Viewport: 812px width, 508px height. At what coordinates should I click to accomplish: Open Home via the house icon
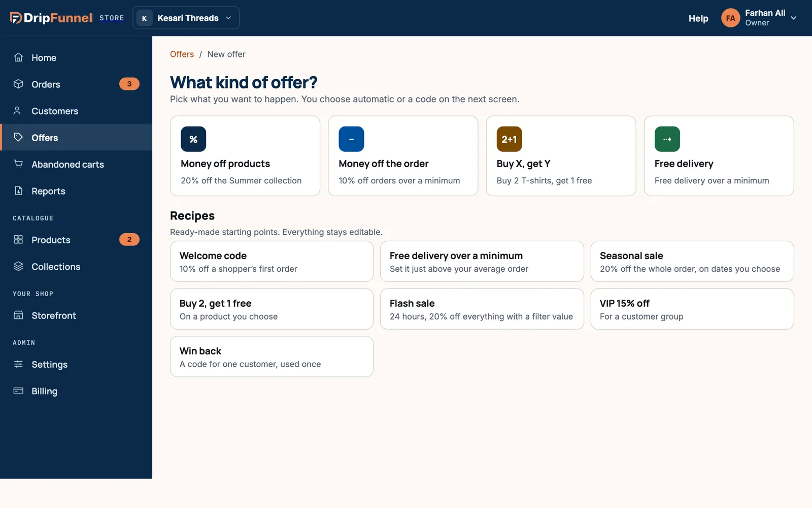point(18,57)
